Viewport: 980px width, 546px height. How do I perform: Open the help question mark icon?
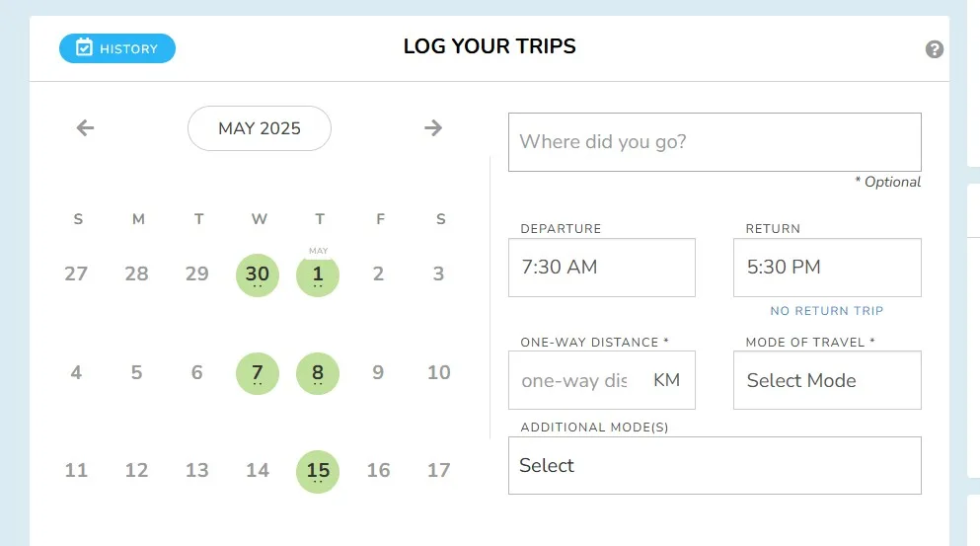click(x=935, y=49)
